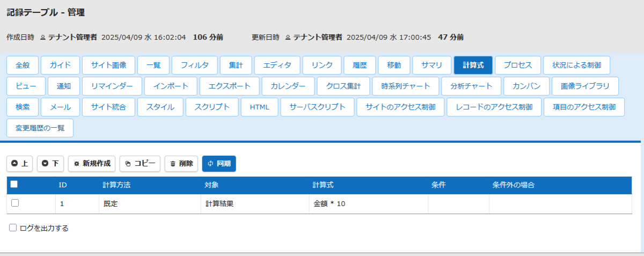Screen dimensions: 644x256
Task: Click the ID value 1 cell
Action: point(77,204)
